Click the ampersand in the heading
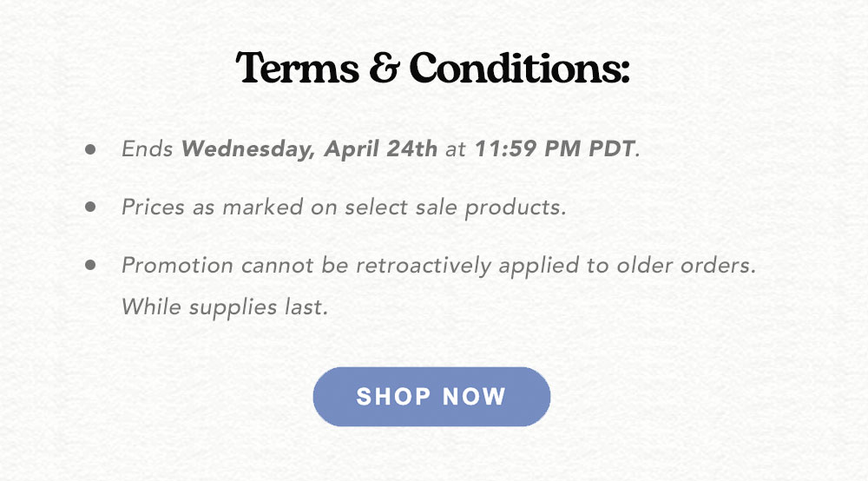 (x=385, y=68)
